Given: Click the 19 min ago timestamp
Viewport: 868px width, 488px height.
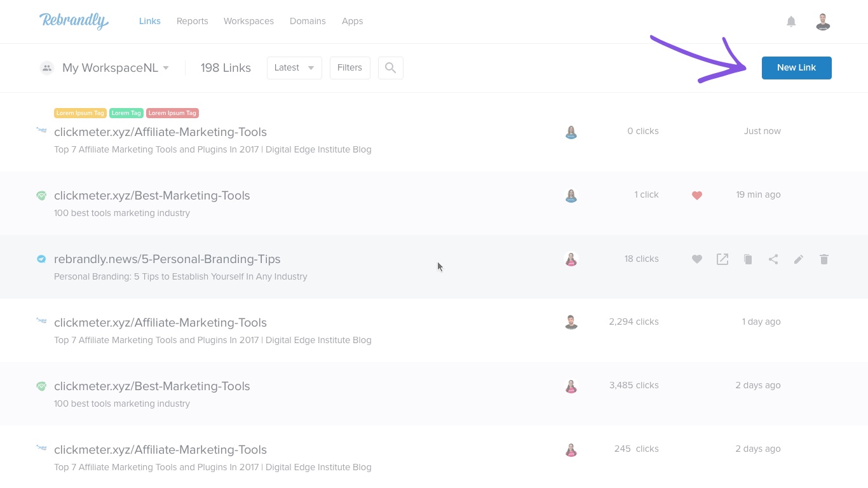Looking at the screenshot, I should pyautogui.click(x=759, y=194).
